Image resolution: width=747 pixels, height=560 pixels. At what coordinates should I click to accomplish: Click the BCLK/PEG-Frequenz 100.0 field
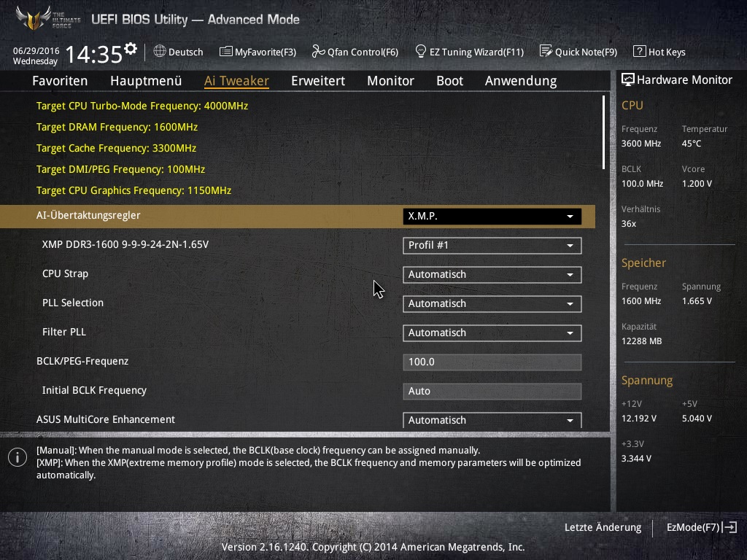pos(492,362)
